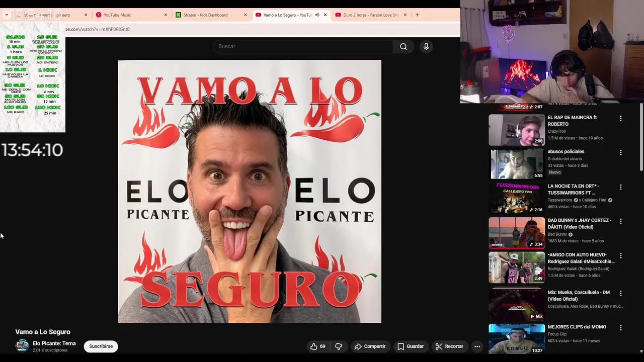Viewport: 644px width, 362px height.
Task: Focus the Buscar search field
Action: (303, 46)
